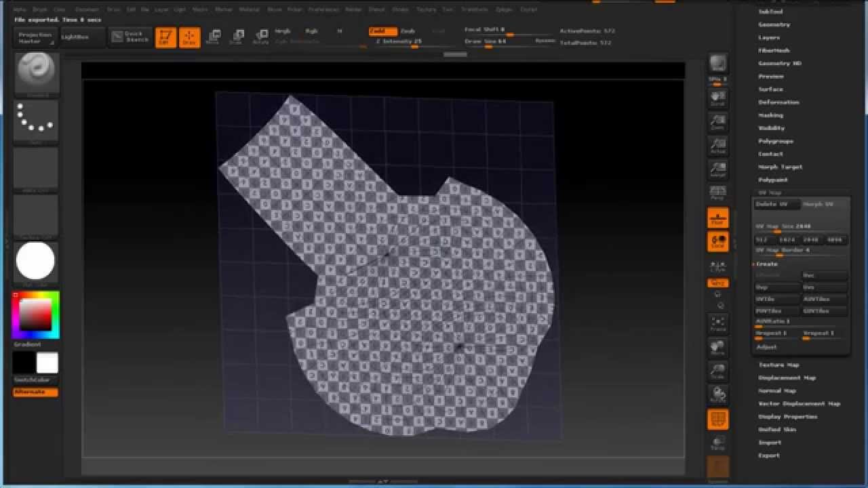Select the 1024 UV map size

[788, 239]
